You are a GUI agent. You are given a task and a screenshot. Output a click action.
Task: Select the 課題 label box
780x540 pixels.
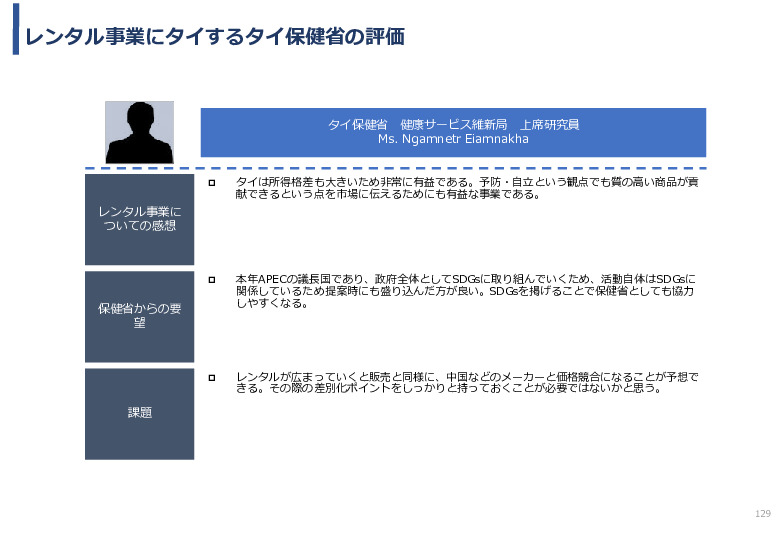[x=139, y=414]
